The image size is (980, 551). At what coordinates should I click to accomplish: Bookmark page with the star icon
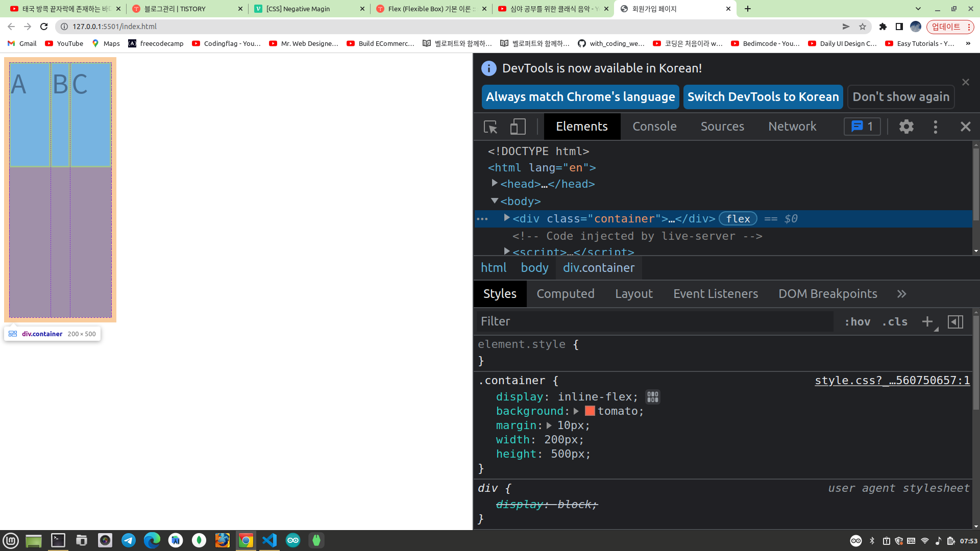(863, 27)
